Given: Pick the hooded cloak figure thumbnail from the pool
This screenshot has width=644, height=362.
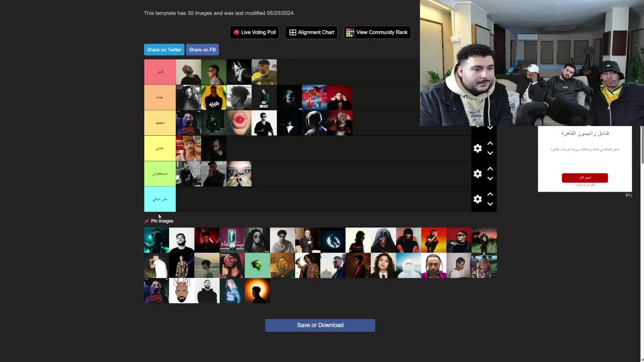Looking at the screenshot, I should (x=383, y=240).
